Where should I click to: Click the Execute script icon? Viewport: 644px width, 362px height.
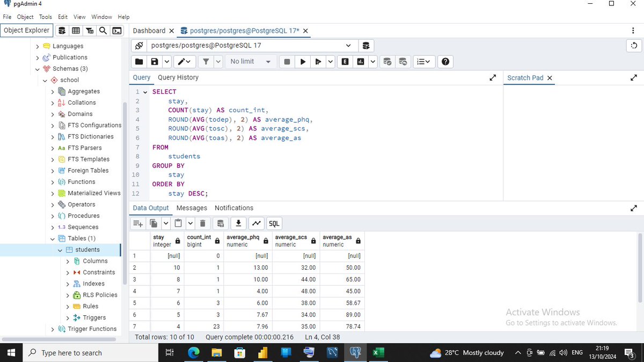(x=318, y=62)
